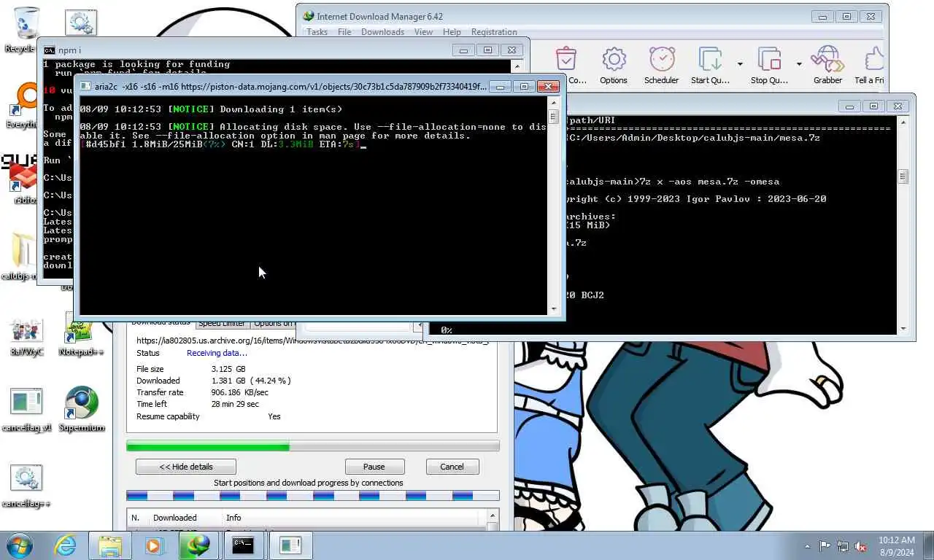The image size is (934, 560).
Task: Open the Downloads menu in IDM
Action: click(382, 32)
